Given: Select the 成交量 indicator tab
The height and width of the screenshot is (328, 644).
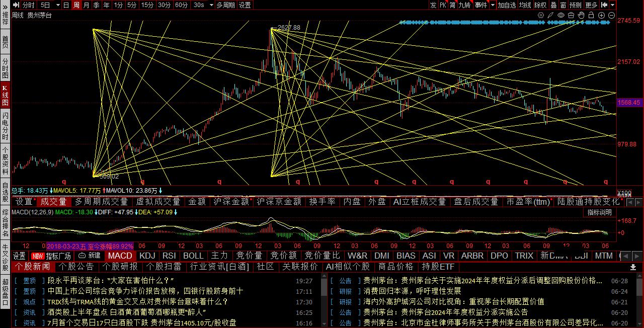Looking at the screenshot, I should [53, 202].
